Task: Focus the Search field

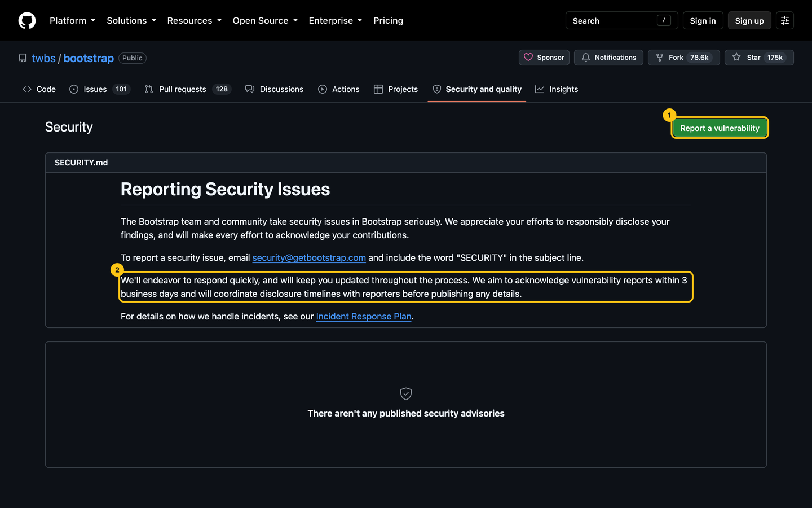Action: click(621, 20)
